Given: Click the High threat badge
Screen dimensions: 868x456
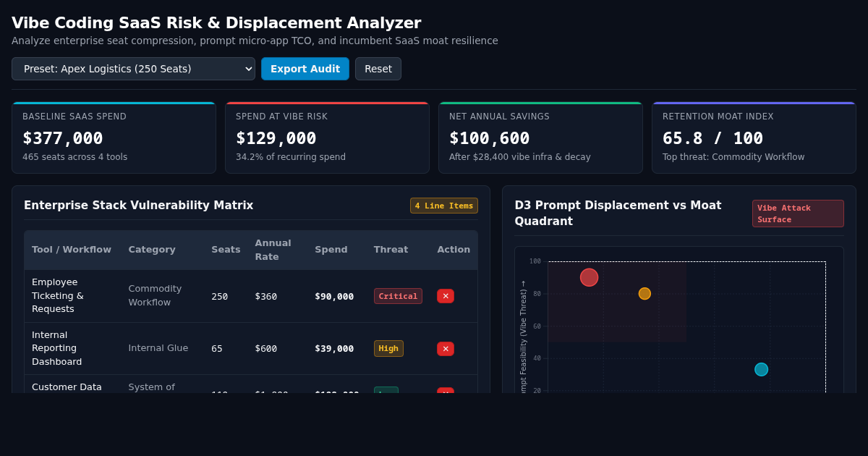Looking at the screenshot, I should [388, 348].
